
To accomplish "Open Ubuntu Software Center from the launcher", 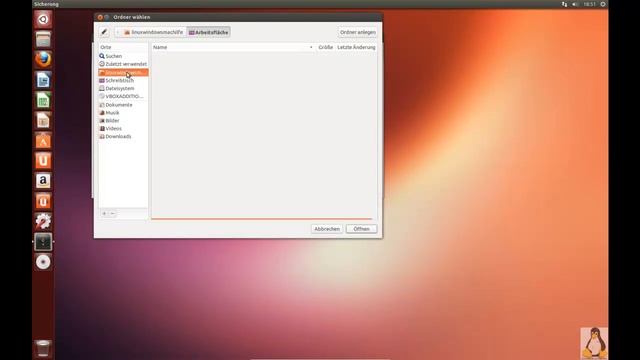I will coord(43,140).
